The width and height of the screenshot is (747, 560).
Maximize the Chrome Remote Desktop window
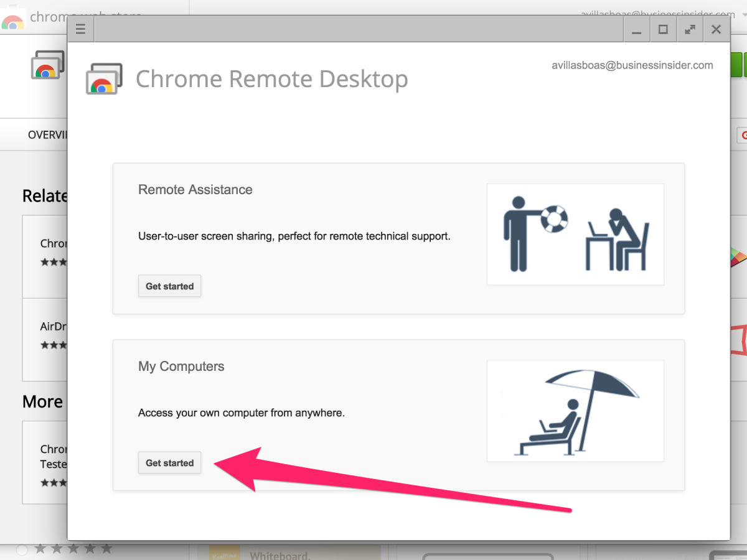(x=663, y=29)
